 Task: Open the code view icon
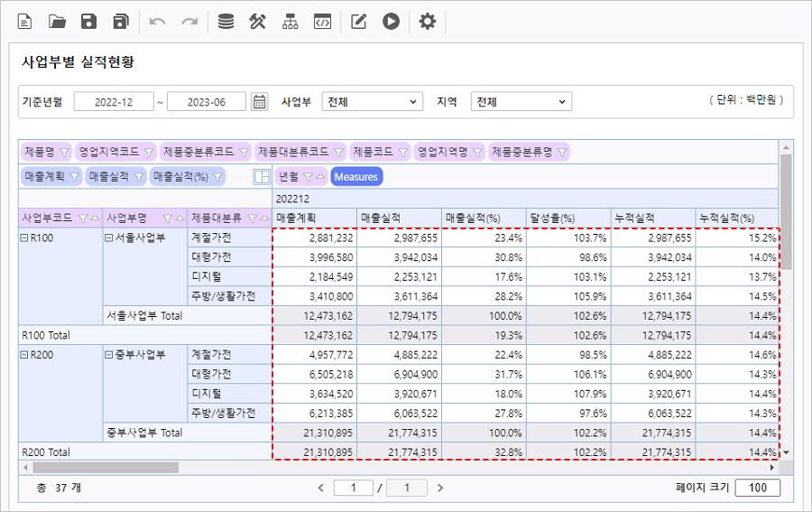(322, 22)
